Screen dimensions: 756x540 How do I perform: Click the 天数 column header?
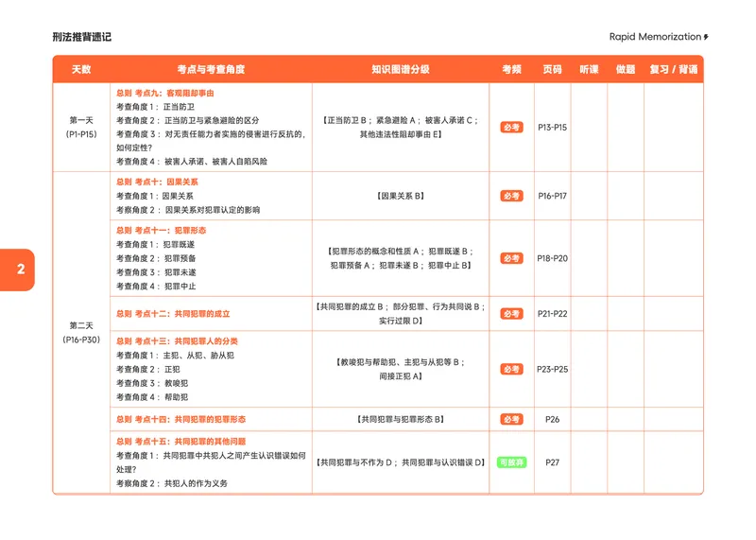pos(81,69)
